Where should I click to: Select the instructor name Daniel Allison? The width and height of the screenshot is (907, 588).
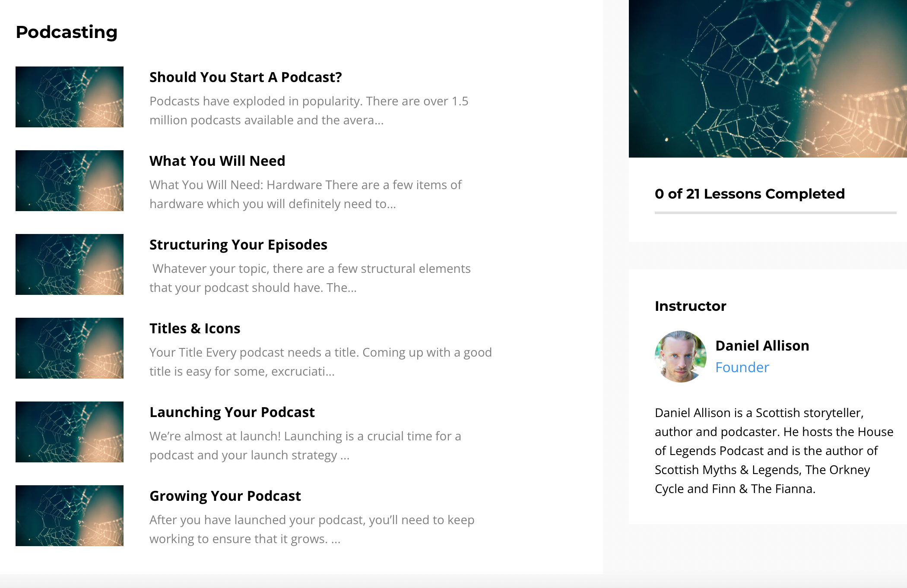tap(762, 346)
